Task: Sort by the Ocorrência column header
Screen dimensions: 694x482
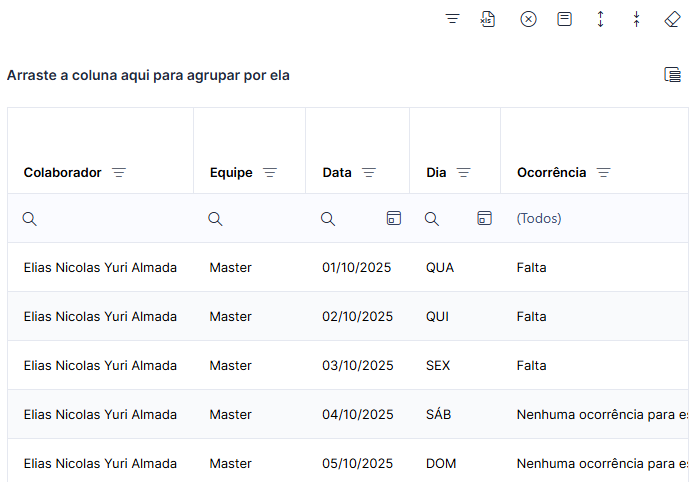Action: (x=551, y=173)
